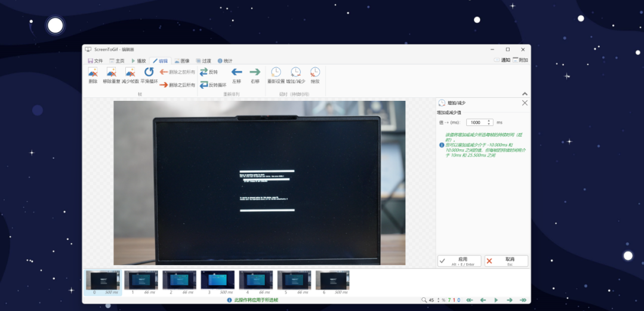Screen dimensions: 644x311
Task: Jump to last frame double-right arrow
Action: (523, 300)
